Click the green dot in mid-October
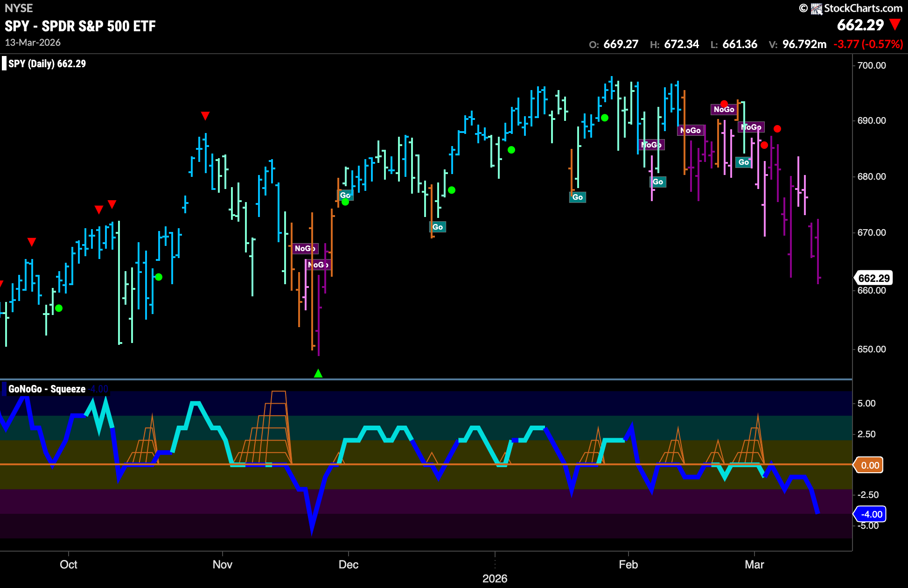Viewport: 908px width, 588px height. click(x=159, y=277)
